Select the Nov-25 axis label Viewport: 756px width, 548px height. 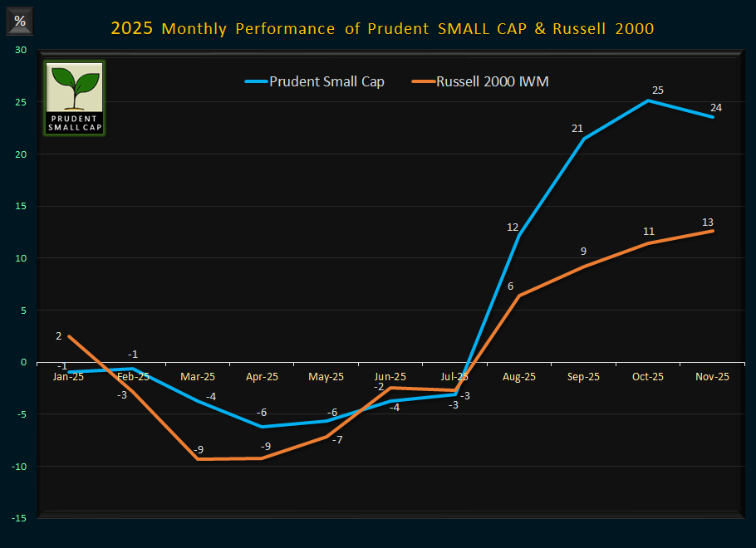pyautogui.click(x=712, y=376)
